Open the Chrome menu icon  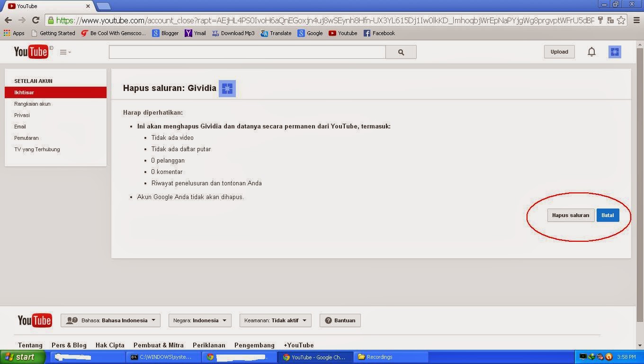click(x=636, y=20)
